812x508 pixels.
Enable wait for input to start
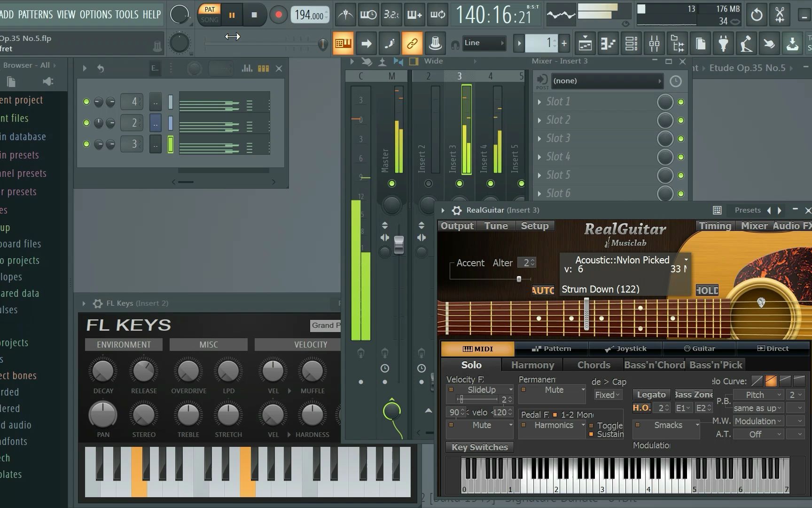pyautogui.click(x=368, y=15)
